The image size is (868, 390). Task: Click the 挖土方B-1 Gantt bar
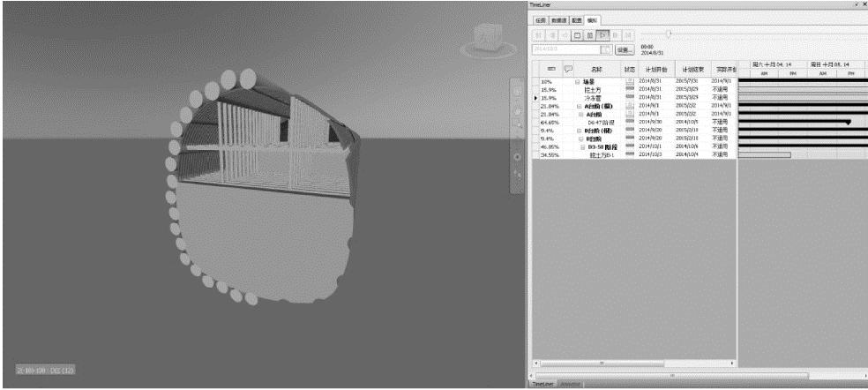tap(765, 155)
